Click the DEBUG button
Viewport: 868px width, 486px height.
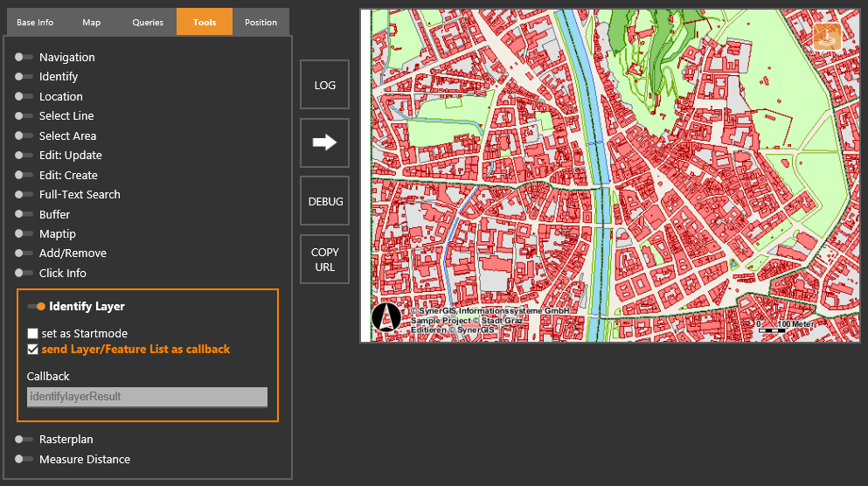pos(324,201)
